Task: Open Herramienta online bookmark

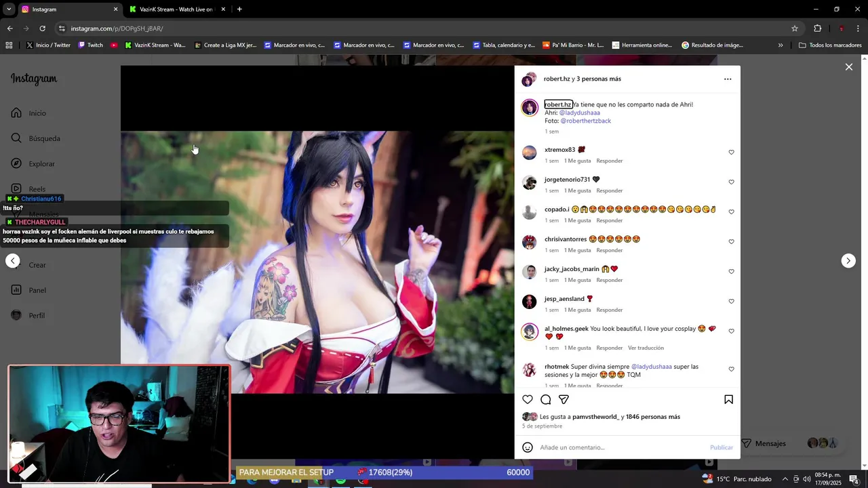Action: [642, 45]
